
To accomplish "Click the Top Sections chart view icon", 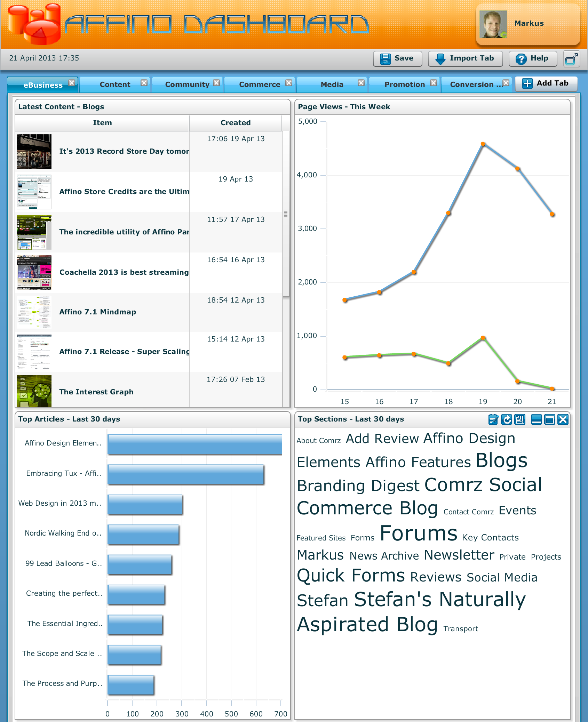I will click(520, 419).
